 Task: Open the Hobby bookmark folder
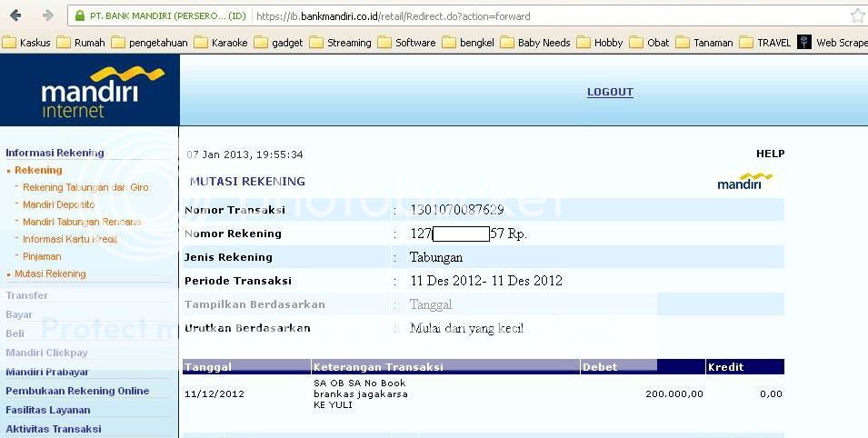point(600,43)
